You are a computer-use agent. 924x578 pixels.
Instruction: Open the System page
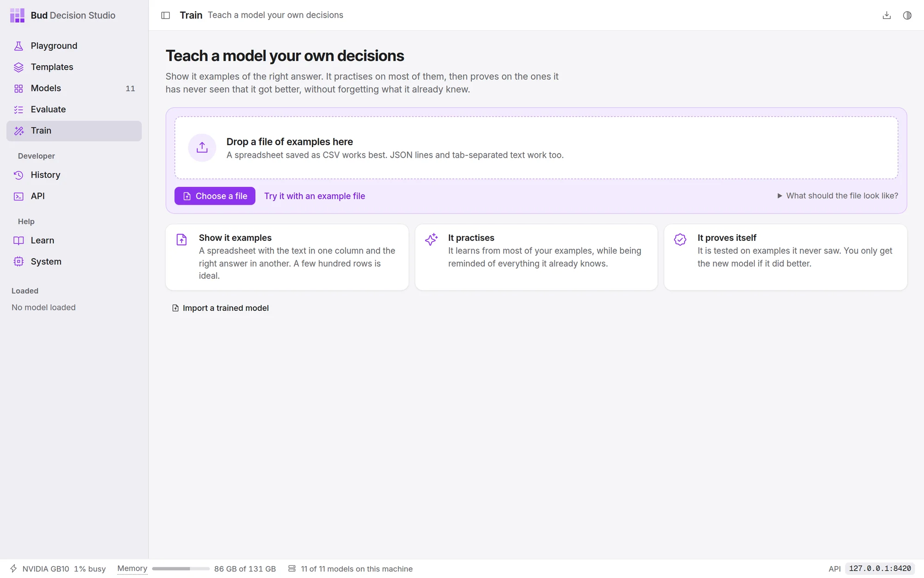pos(74,262)
